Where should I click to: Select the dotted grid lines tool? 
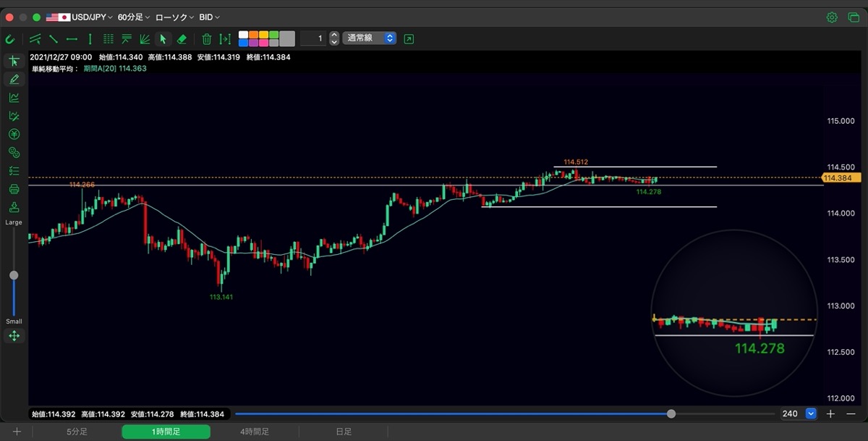[109, 39]
